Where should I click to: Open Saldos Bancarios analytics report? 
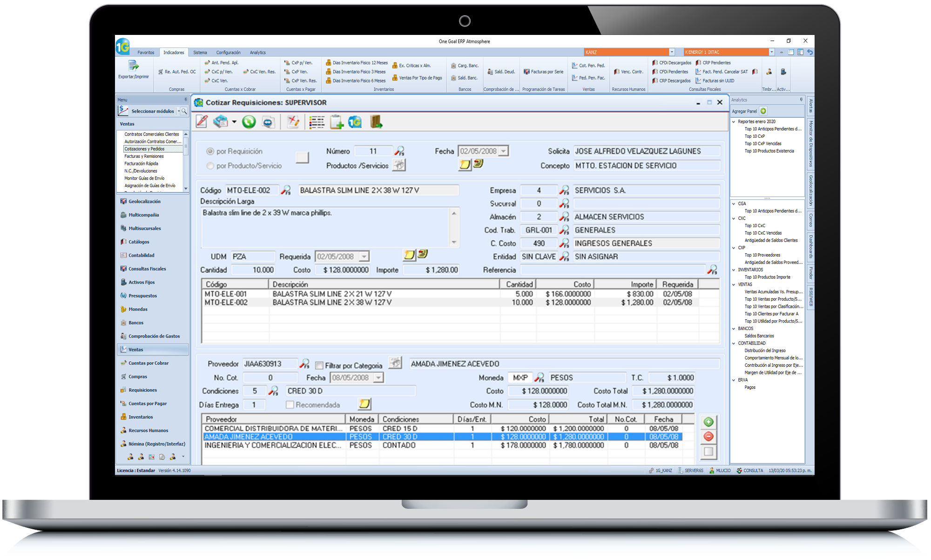(x=759, y=336)
